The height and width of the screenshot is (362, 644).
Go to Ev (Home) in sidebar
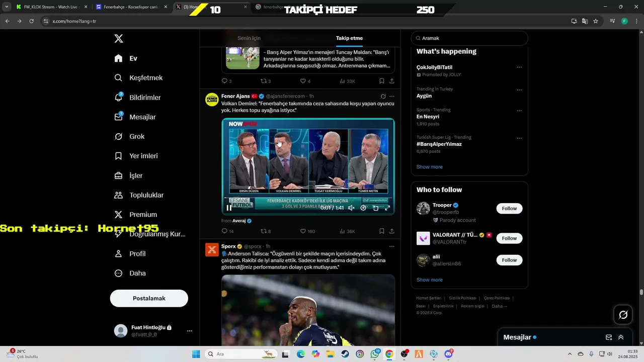(x=126, y=58)
